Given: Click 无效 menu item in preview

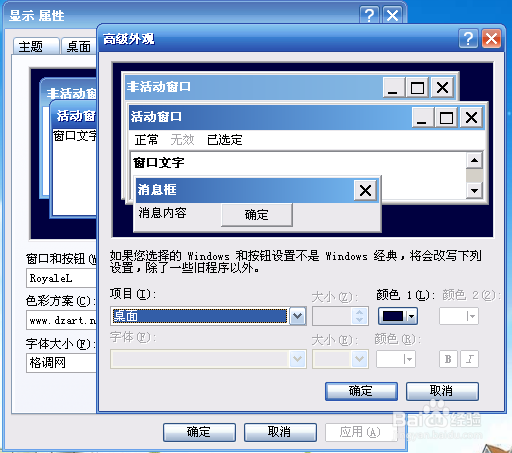Looking at the screenshot, I should [x=183, y=140].
